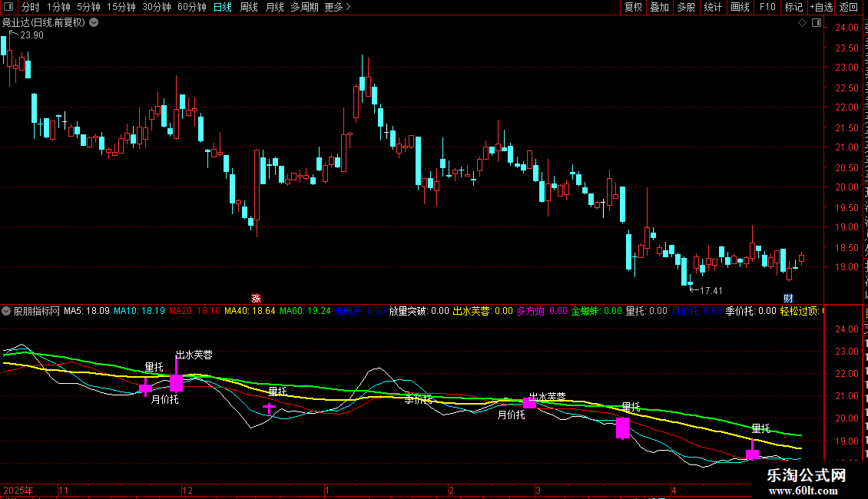Image resolution: width=868 pixels, height=499 pixels.
Task: Click the 放量突破 indicator value
Action: [x=419, y=312]
